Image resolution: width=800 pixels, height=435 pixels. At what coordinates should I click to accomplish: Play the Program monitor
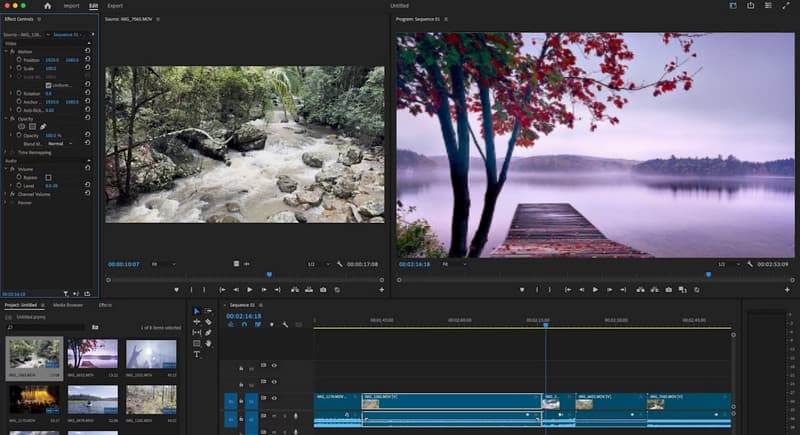tap(595, 290)
